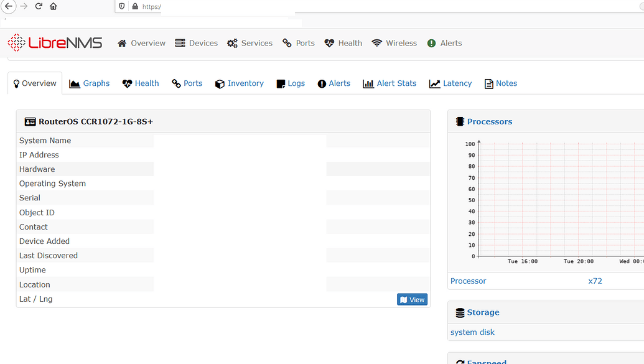
Task: Expand the Wireless navigation menu
Action: point(394,43)
